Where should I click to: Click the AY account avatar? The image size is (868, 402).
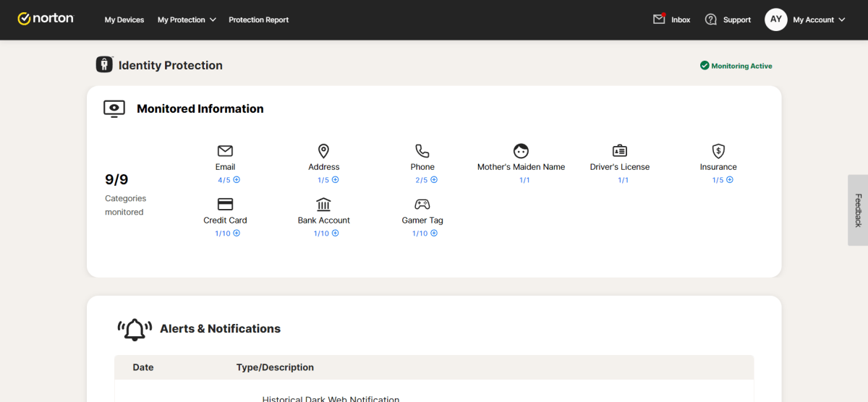[x=776, y=20]
